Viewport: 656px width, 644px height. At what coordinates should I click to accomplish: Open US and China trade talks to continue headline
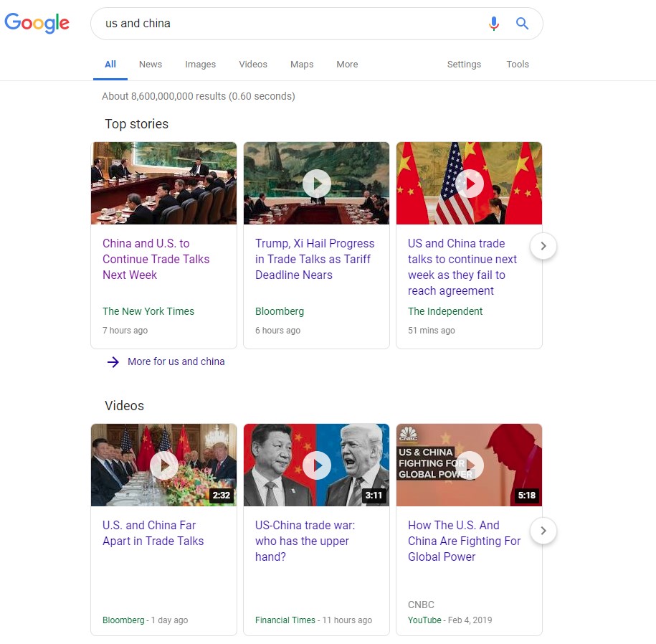(462, 267)
